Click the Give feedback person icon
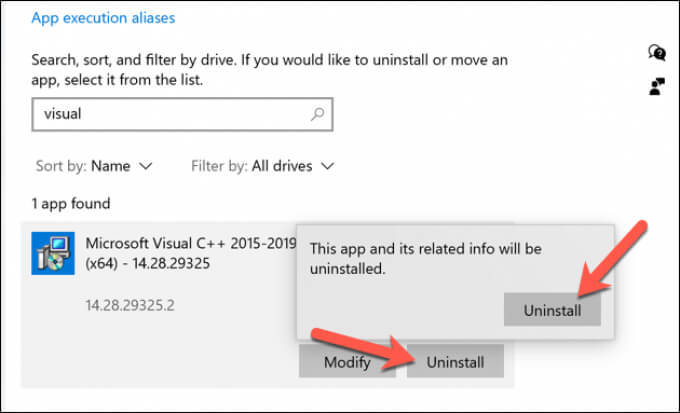The width and height of the screenshot is (680, 413). pyautogui.click(x=657, y=86)
